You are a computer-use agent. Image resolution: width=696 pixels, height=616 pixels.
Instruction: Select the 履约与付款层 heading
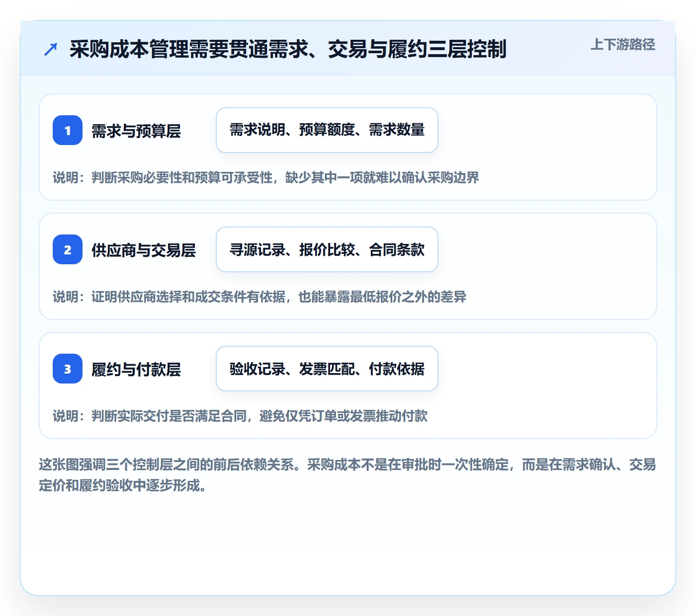pos(136,369)
